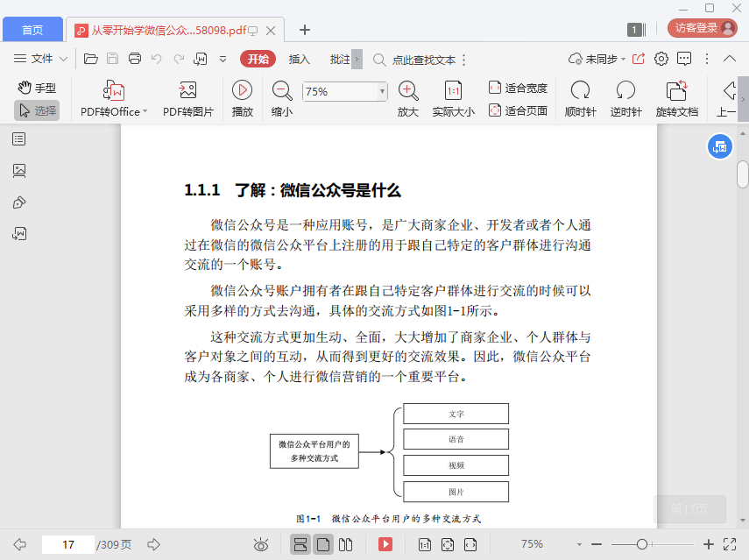Close the PDF document tab
This screenshot has height=560, width=749.
(271, 31)
